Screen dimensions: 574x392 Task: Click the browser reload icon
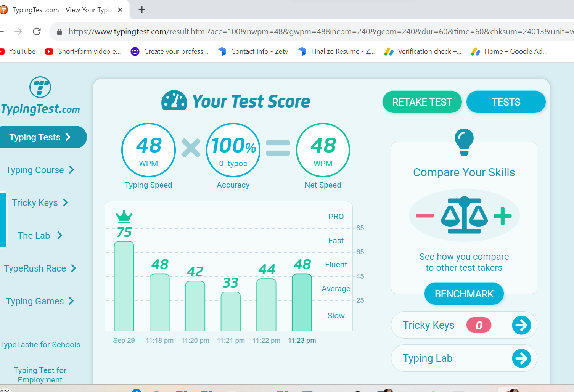click(x=37, y=32)
